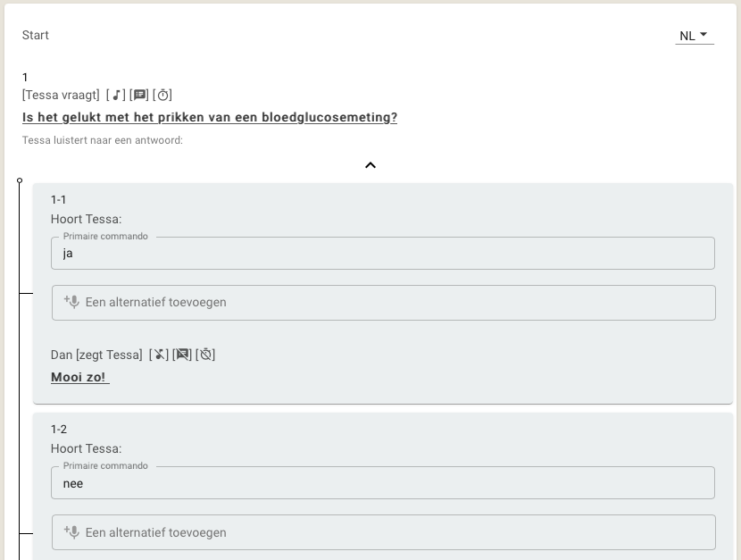The height and width of the screenshot is (560, 741).
Task: Click the primary command field containing "nee"
Action: 383,483
